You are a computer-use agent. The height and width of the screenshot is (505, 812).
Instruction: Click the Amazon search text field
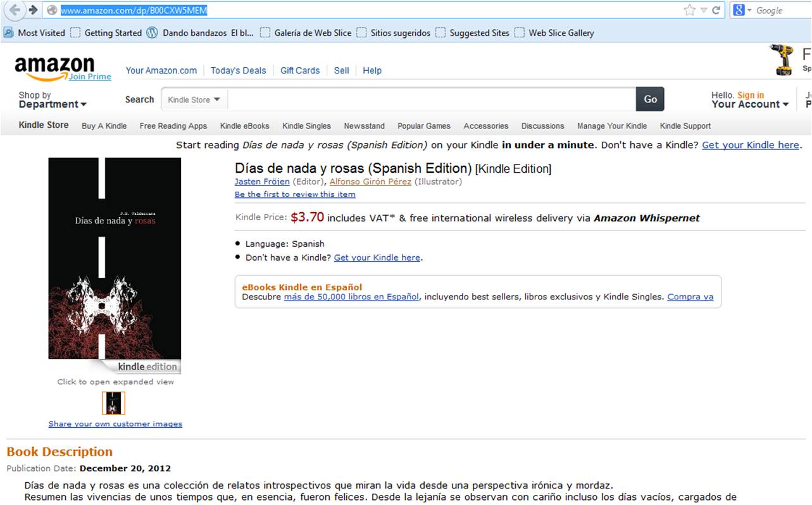(432, 99)
